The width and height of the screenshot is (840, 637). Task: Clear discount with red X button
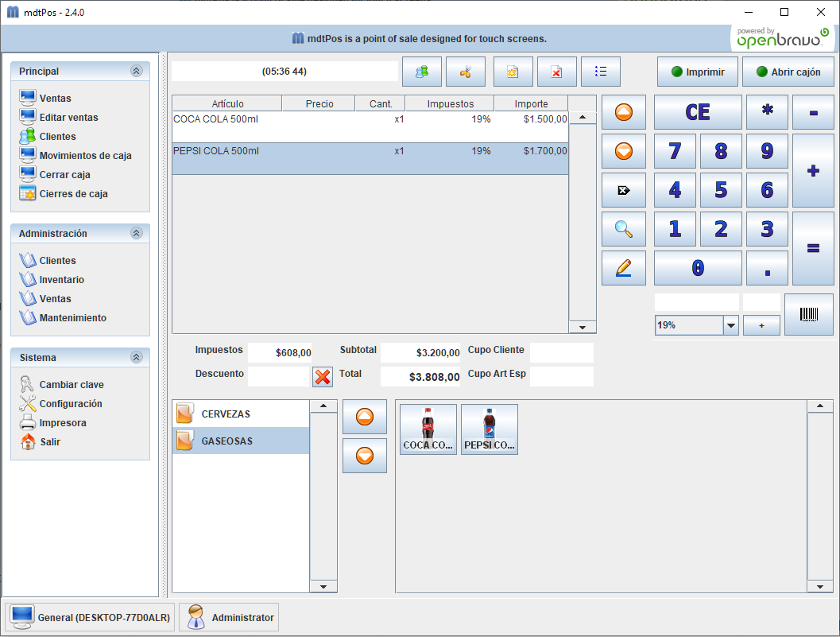pos(323,377)
